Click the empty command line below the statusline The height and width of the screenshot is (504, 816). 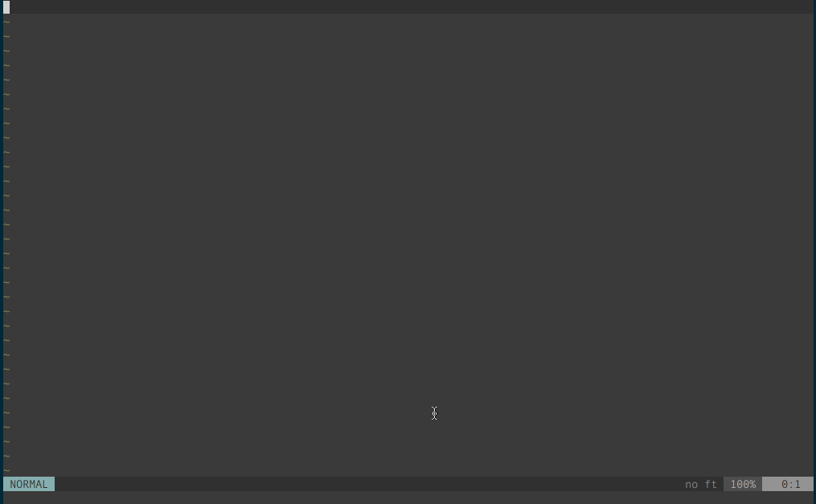(408, 498)
